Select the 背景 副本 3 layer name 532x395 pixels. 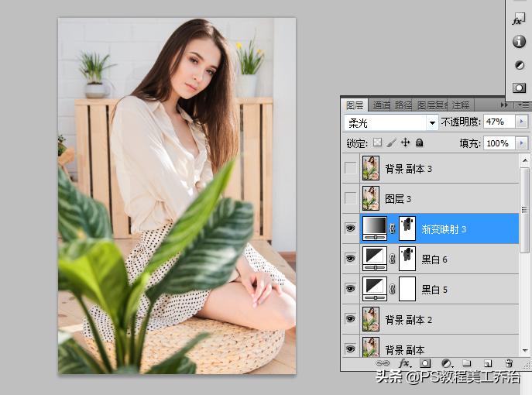click(409, 169)
